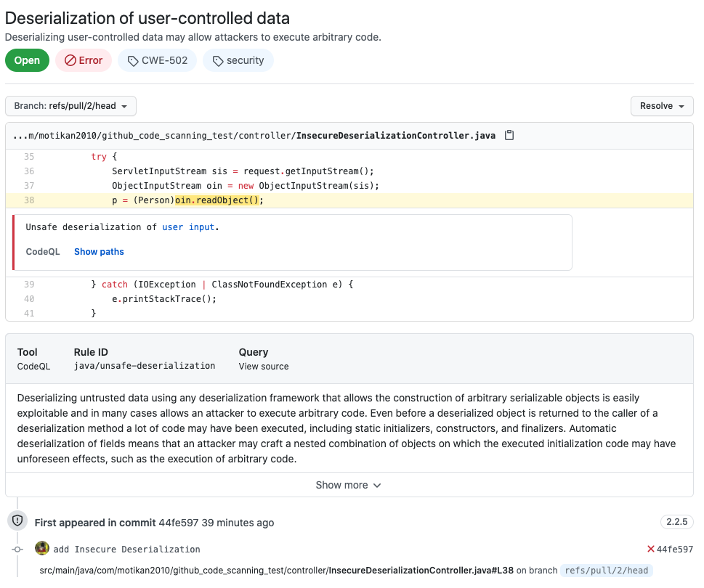704x588 pixels.
Task: Click the red X failed status icon
Action: 651,550
